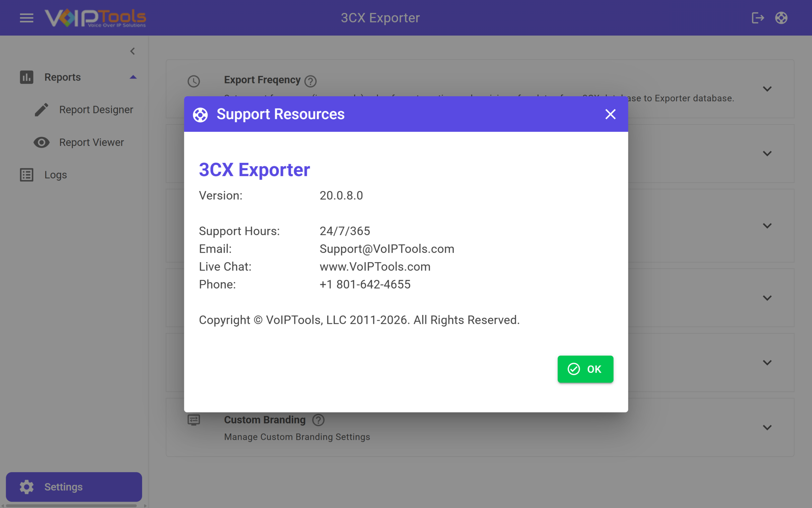Click the Custom Branding panel icon
This screenshot has width=812, height=508.
coord(193,420)
